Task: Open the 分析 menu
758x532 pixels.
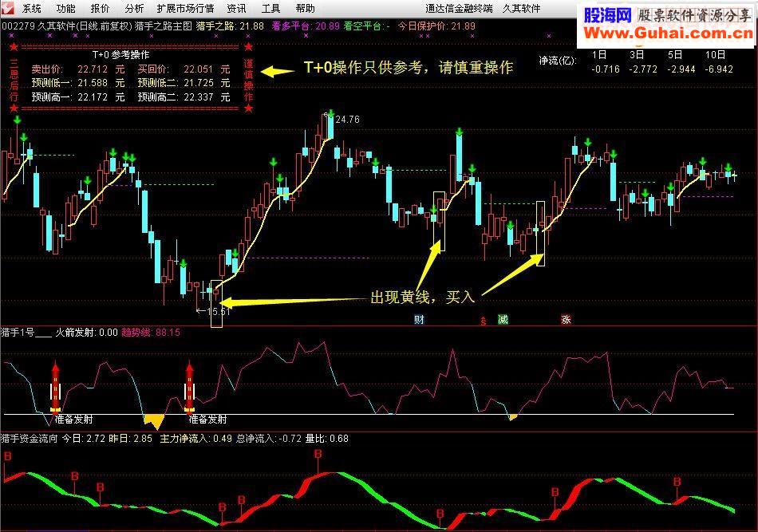Action: point(134,8)
